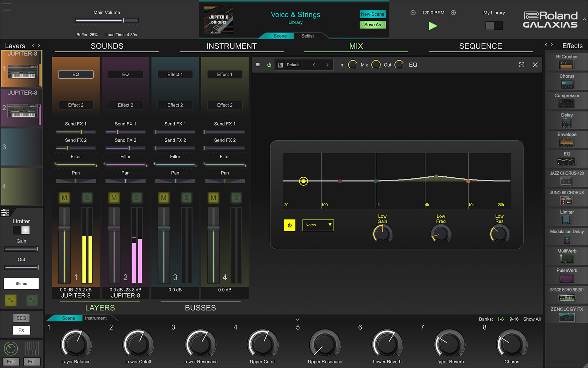Start playback with the play button
Screen dimensions: 588x368
[433, 26]
